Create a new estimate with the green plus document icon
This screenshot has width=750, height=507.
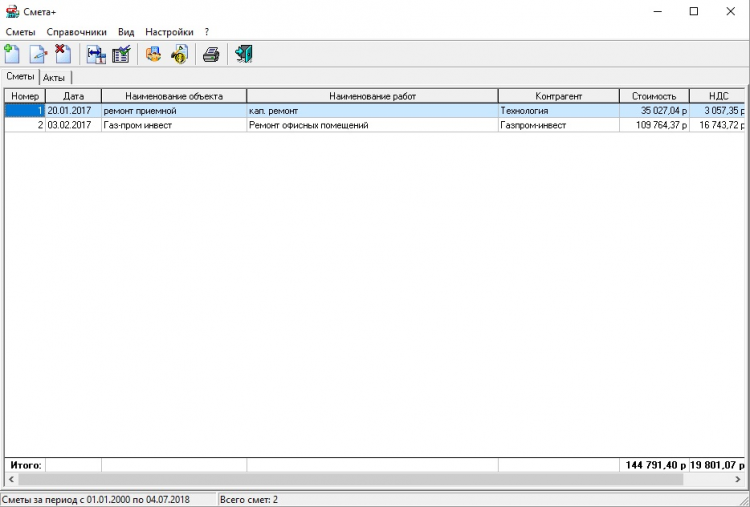[x=12, y=54]
